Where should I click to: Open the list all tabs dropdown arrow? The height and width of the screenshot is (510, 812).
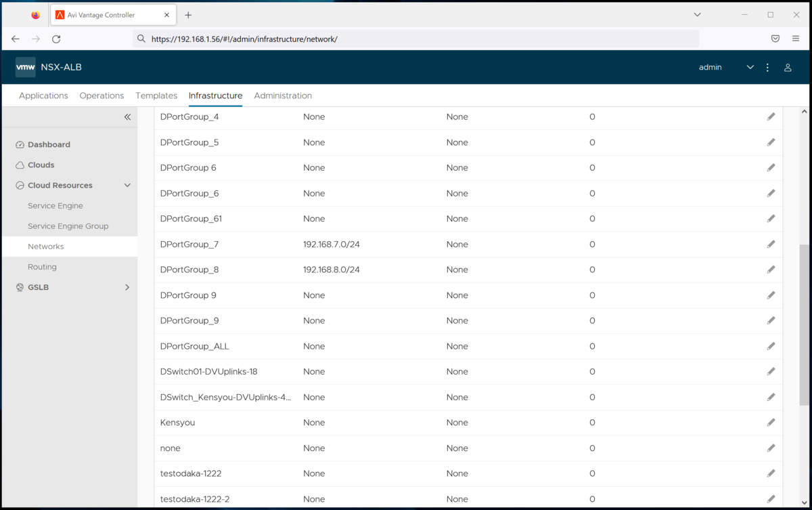tap(697, 15)
